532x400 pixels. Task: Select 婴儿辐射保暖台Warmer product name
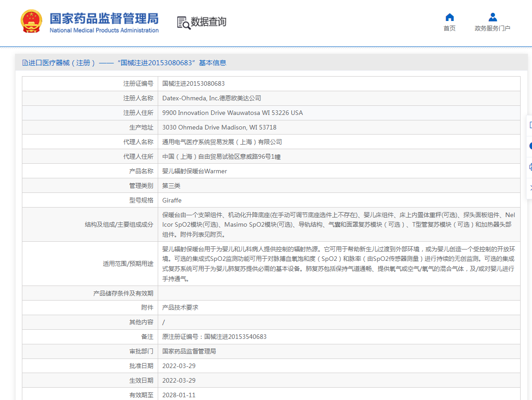[194, 171]
